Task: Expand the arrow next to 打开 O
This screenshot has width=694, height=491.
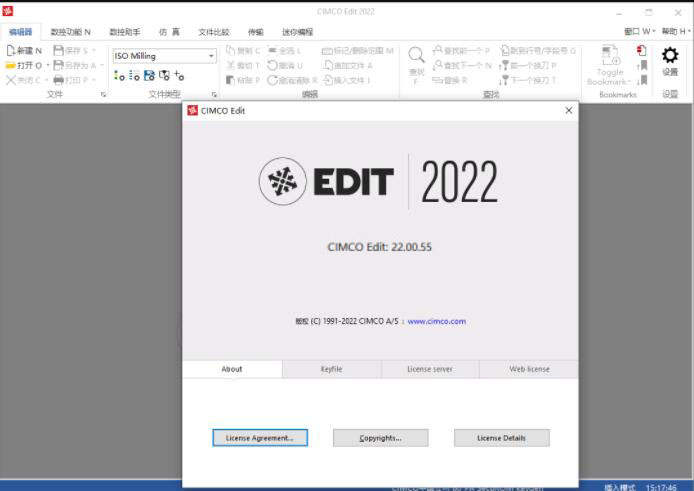Action: point(47,66)
